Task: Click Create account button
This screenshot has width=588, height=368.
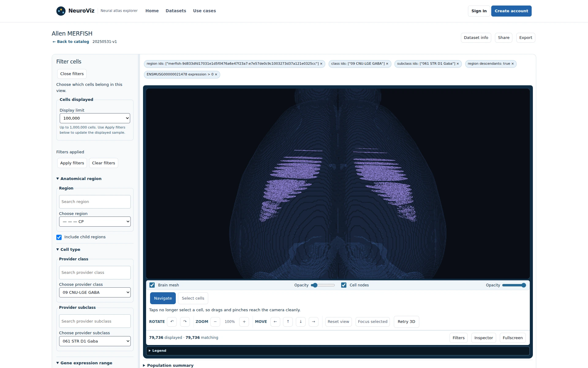Action: [511, 11]
